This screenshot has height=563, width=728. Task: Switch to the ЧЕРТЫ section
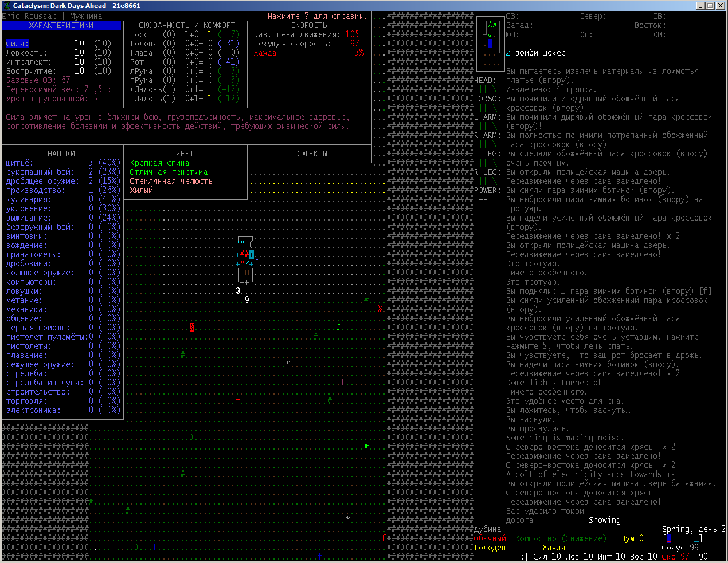click(x=187, y=153)
